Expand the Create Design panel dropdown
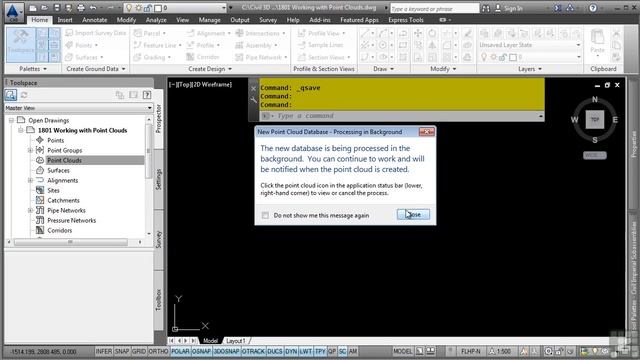Image resolution: width=640 pixels, height=360 pixels. click(210, 69)
